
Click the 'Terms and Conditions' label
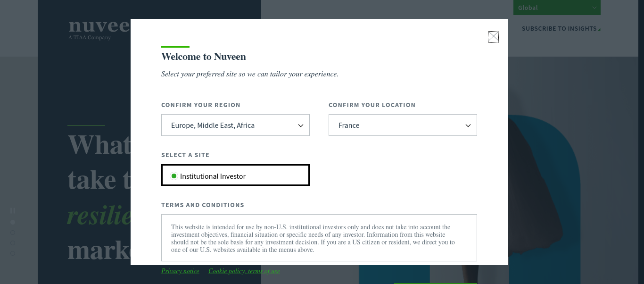(x=203, y=205)
